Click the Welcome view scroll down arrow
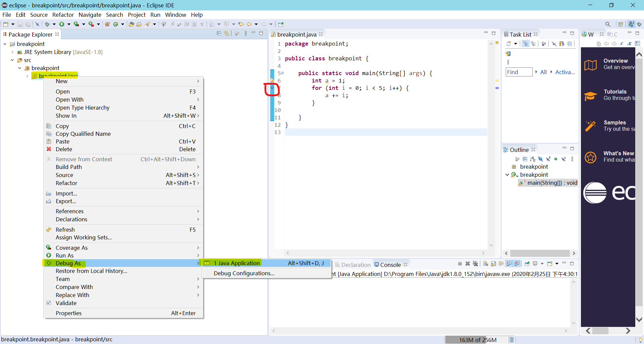 click(639, 320)
